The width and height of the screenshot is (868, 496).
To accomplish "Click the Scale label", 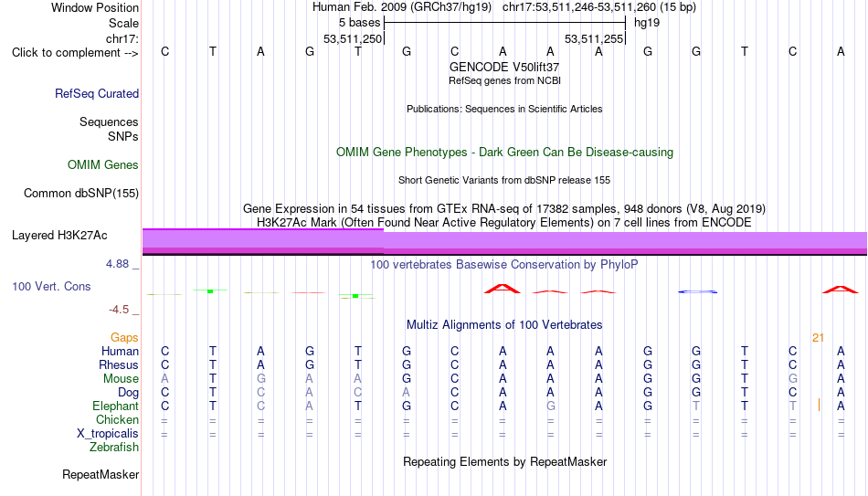I will point(123,23).
